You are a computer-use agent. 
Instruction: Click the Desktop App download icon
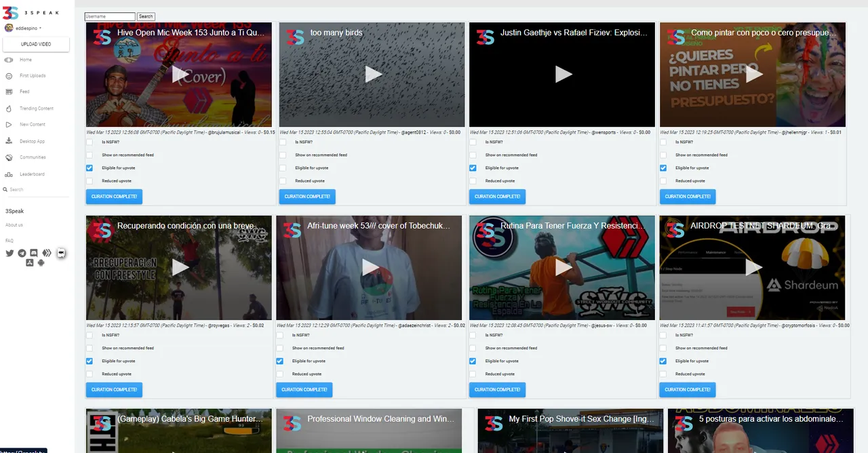(x=9, y=141)
